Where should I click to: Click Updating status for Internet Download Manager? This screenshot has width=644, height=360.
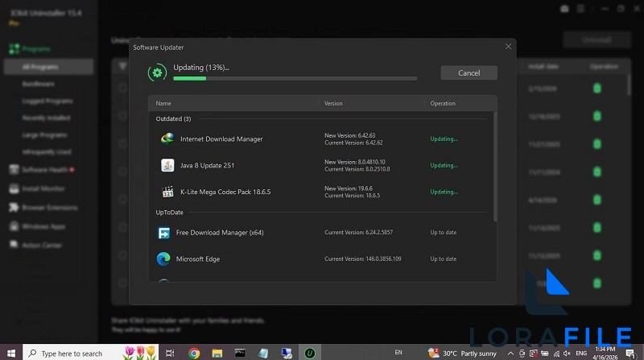click(x=444, y=139)
